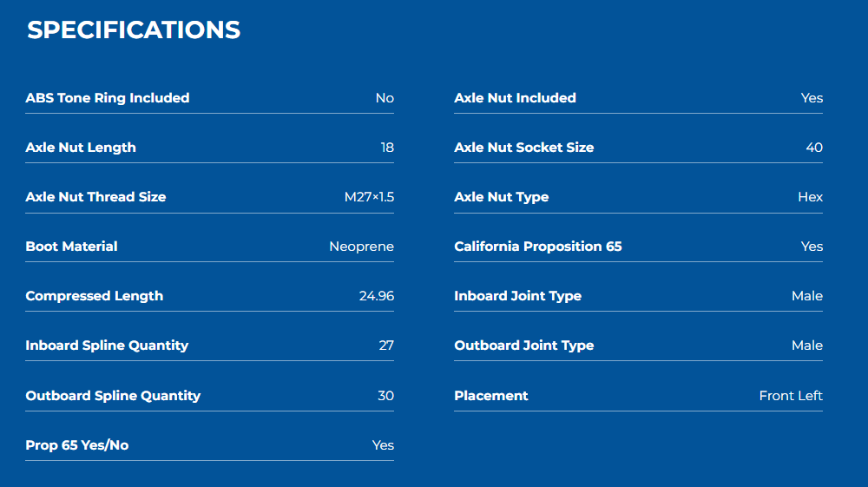Select the Front Left placement value
Image resolution: width=868 pixels, height=487 pixels.
tap(791, 396)
